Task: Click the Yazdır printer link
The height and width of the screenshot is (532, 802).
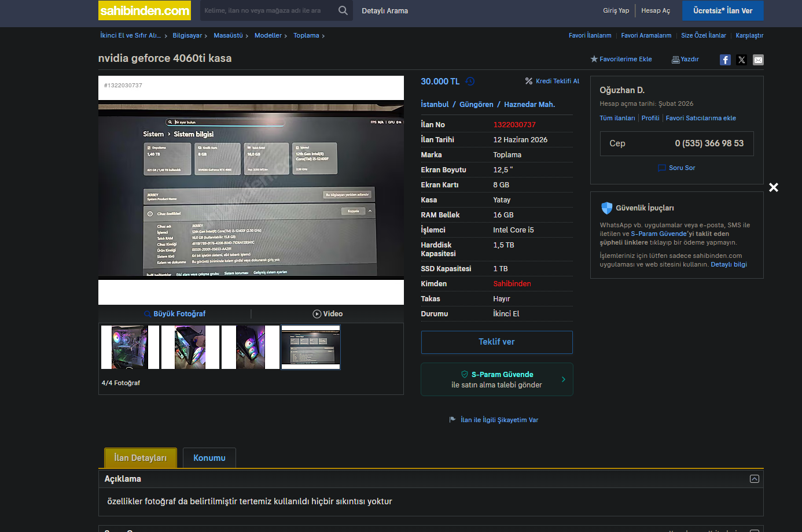Action: pos(685,59)
